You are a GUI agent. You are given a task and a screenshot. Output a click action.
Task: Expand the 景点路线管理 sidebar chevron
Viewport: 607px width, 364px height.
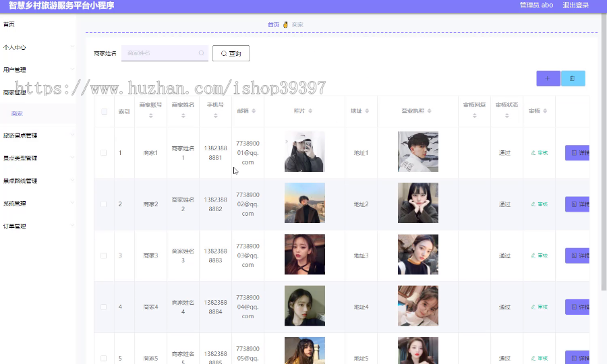[72, 180]
